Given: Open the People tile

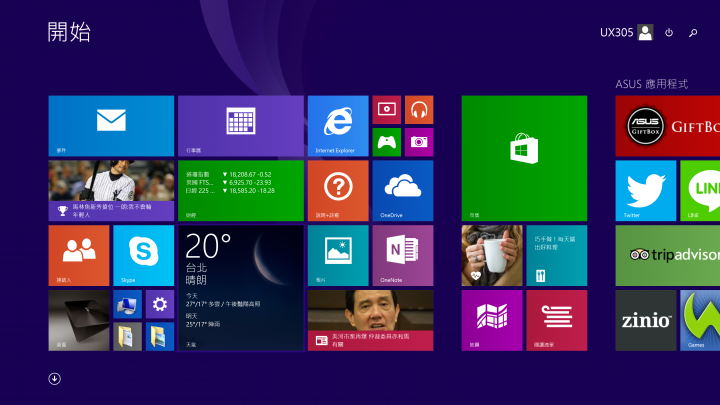Looking at the screenshot, I should click(x=79, y=255).
